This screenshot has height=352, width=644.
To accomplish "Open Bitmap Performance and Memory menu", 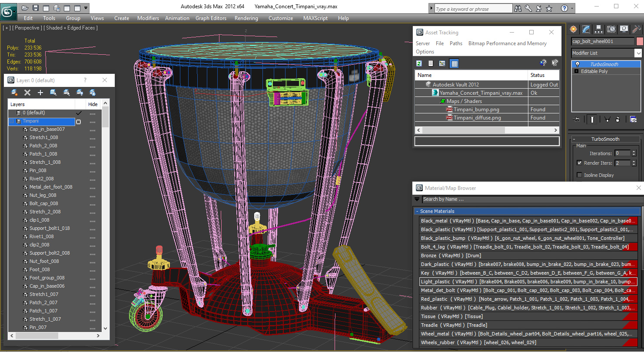I will point(507,43).
